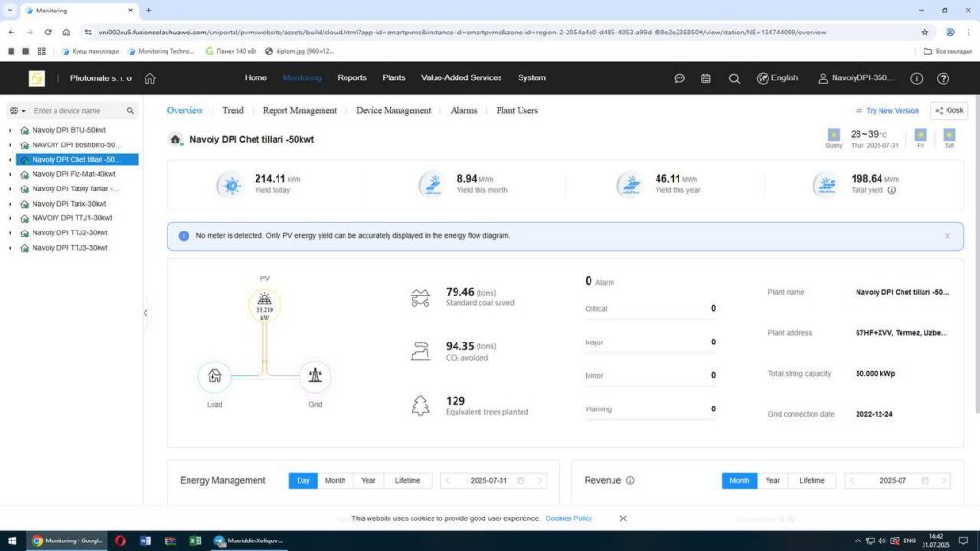Screen dimensions: 980x551
Task: Expand Navoiy DPI BTU-50kwt tree node
Action: tap(10, 129)
